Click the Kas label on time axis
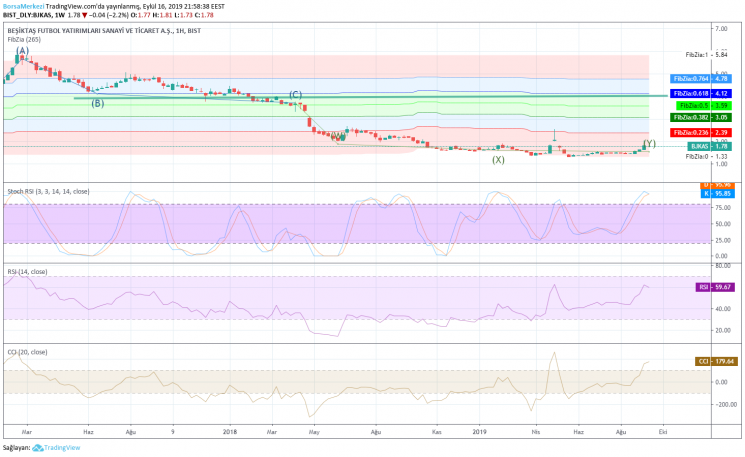This screenshot has width=745, height=457. click(x=437, y=432)
